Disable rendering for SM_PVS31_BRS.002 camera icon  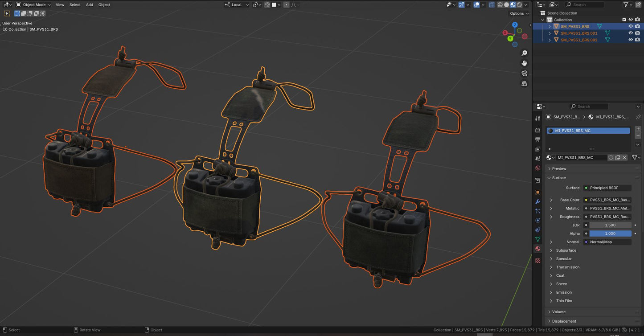(637, 40)
